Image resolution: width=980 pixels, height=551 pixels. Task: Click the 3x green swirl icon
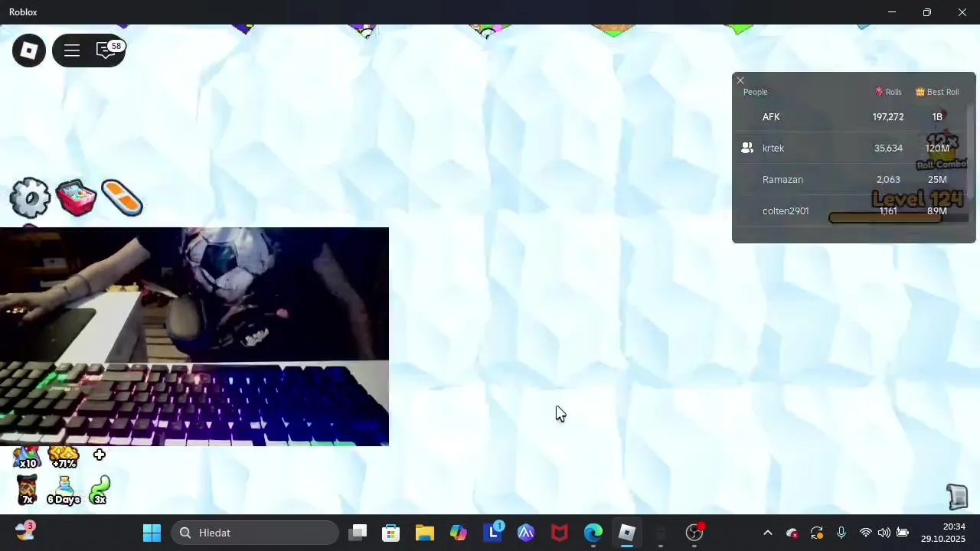click(100, 490)
